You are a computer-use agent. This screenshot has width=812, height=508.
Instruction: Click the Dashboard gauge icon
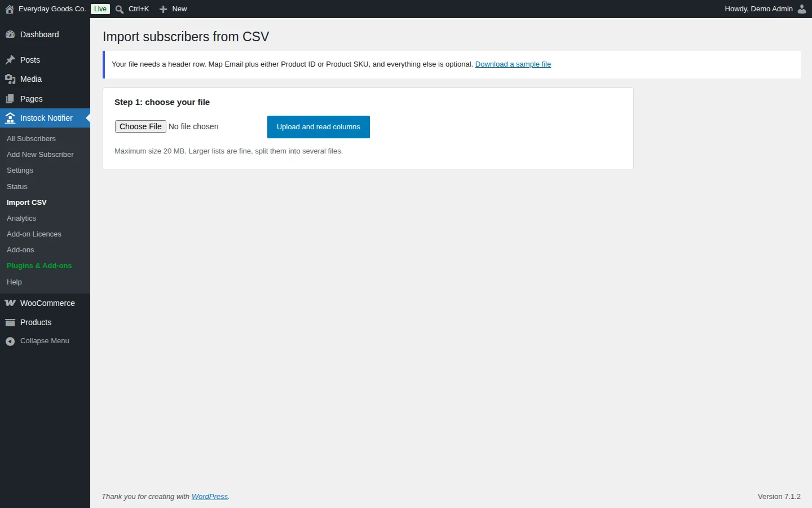pos(10,34)
